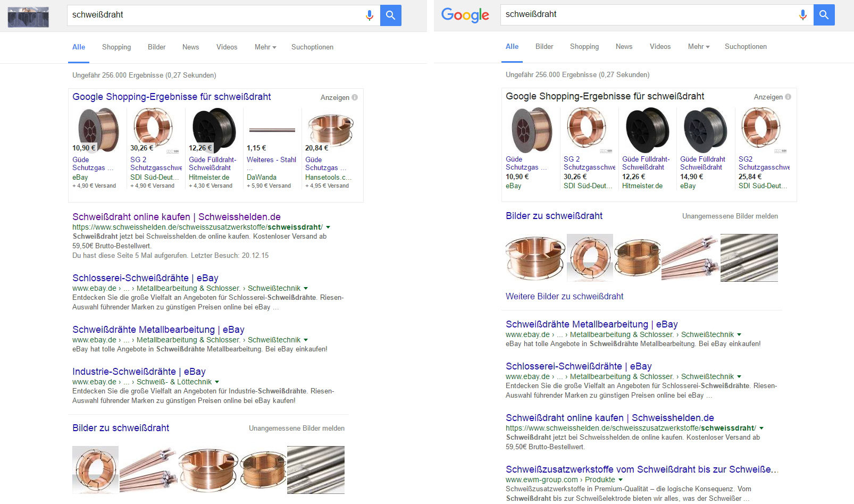Open copper spool image in left window's Bilder row

[95, 470]
